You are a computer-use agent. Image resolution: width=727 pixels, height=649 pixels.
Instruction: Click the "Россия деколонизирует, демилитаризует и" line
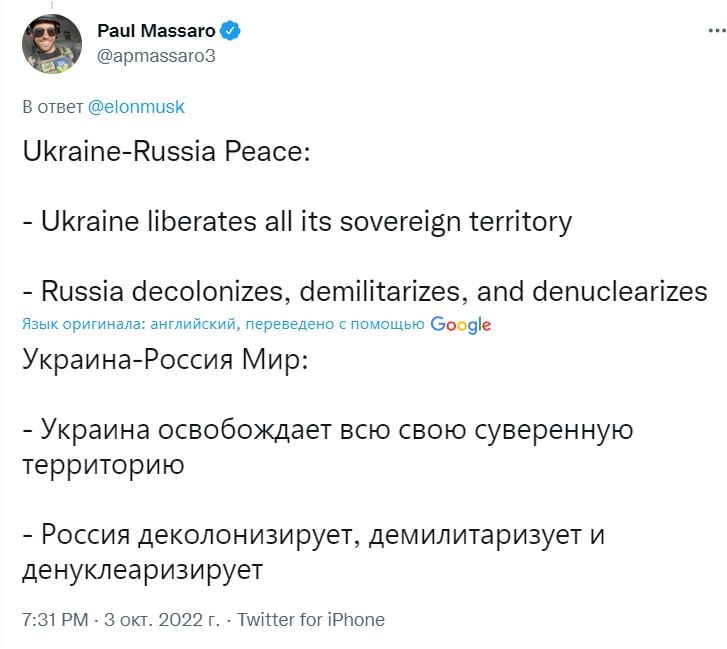pyautogui.click(x=314, y=535)
